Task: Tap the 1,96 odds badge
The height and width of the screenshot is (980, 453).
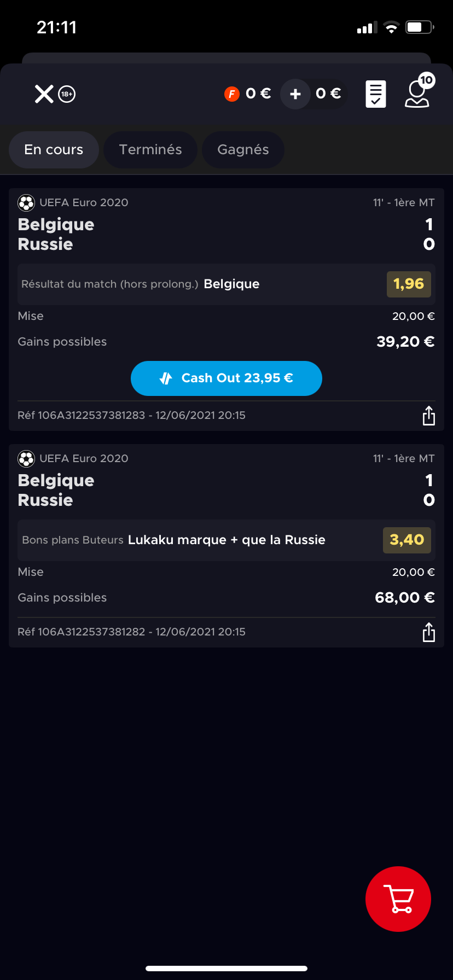Action: [409, 284]
